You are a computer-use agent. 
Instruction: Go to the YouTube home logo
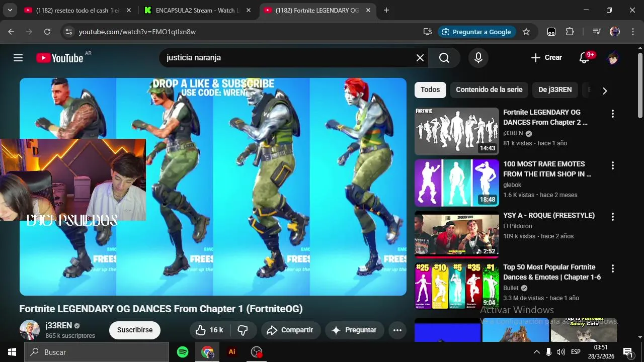coord(60,58)
